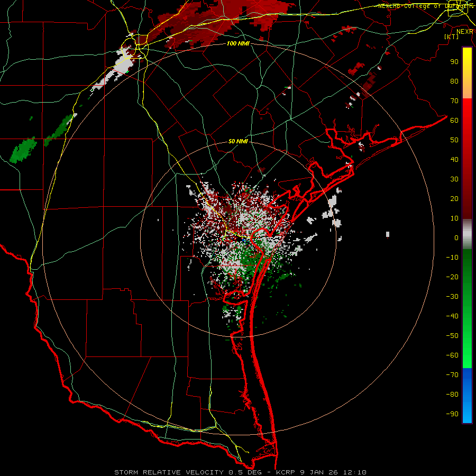
Task: Click the "9 JAN 26" date text
Action: 319,472
